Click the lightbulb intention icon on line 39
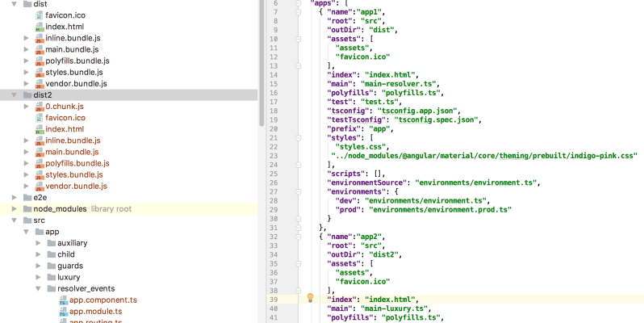644x323 pixels. pos(309,298)
